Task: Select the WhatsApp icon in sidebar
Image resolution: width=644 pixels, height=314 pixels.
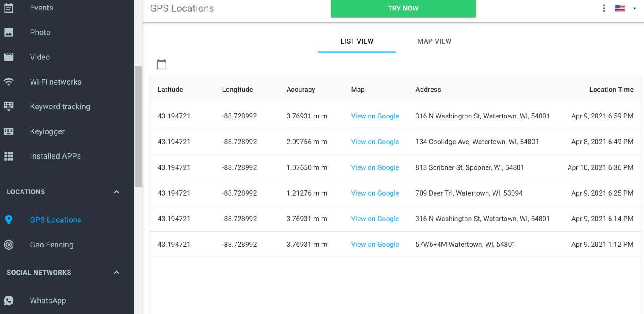Action: pyautogui.click(x=9, y=300)
